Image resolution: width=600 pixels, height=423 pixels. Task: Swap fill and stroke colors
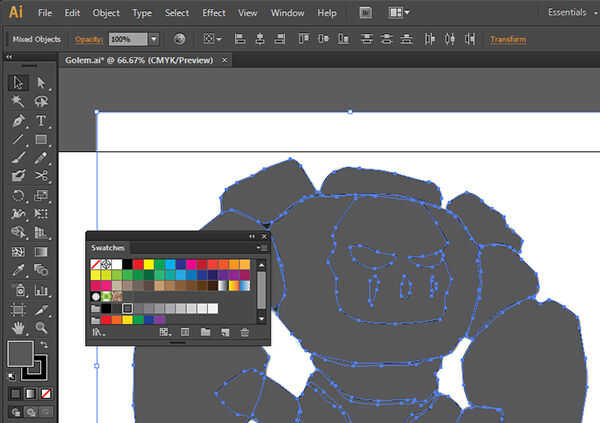(x=46, y=345)
